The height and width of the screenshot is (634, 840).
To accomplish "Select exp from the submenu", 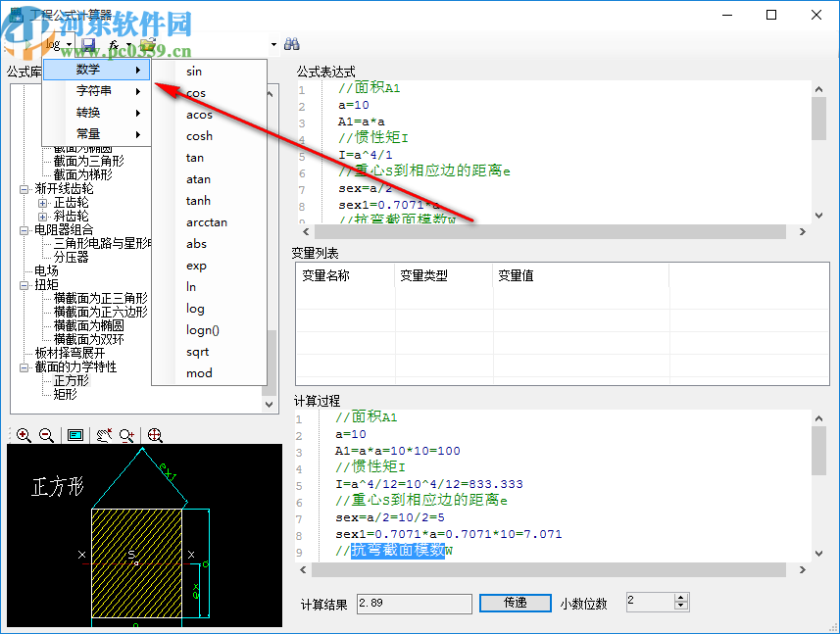I will (x=210, y=266).
